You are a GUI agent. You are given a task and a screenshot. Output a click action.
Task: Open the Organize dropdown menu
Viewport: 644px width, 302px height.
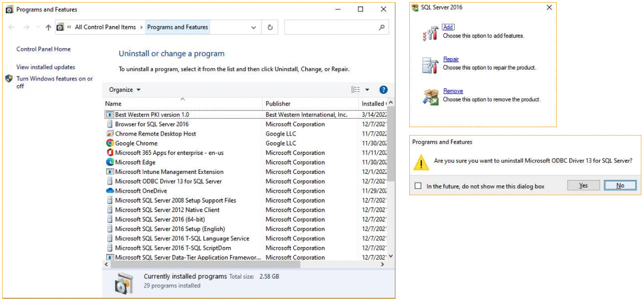(125, 90)
